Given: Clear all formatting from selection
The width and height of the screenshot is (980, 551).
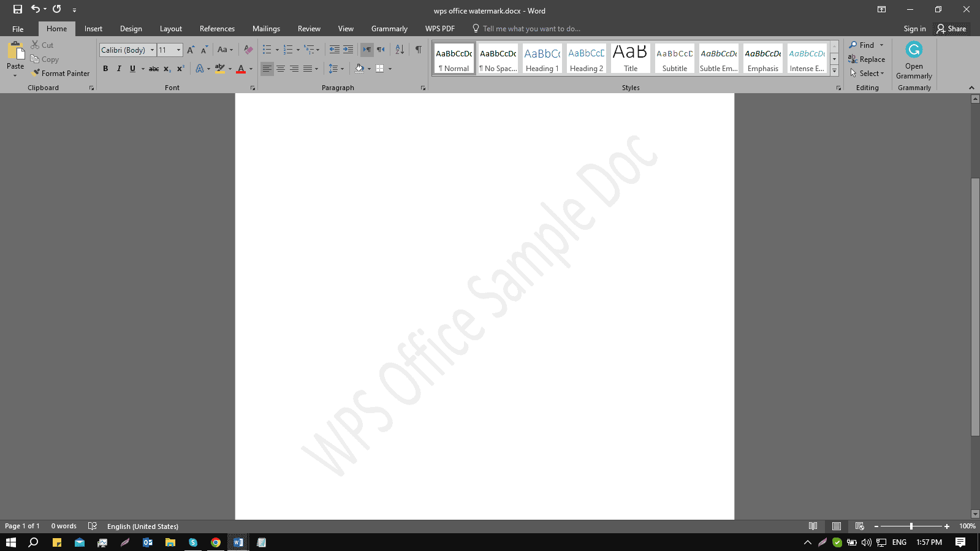Looking at the screenshot, I should [248, 50].
